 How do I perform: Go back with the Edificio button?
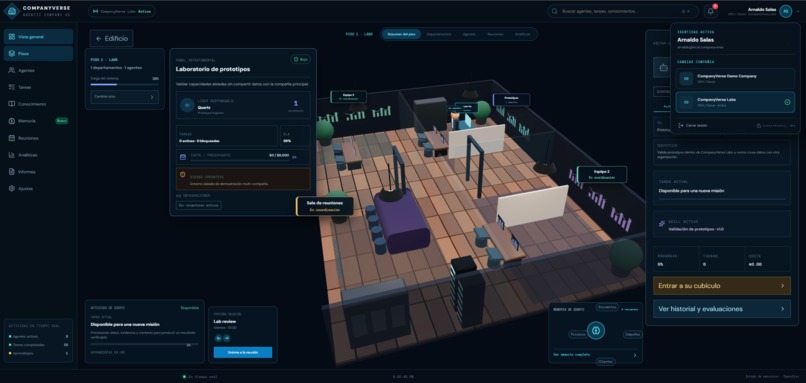pos(112,39)
